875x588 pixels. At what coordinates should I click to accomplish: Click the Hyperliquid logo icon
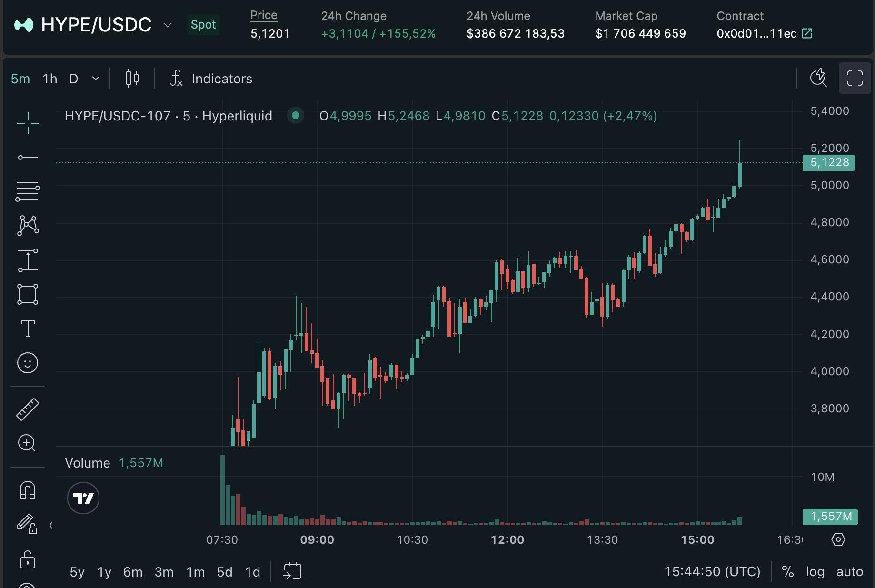pos(24,24)
